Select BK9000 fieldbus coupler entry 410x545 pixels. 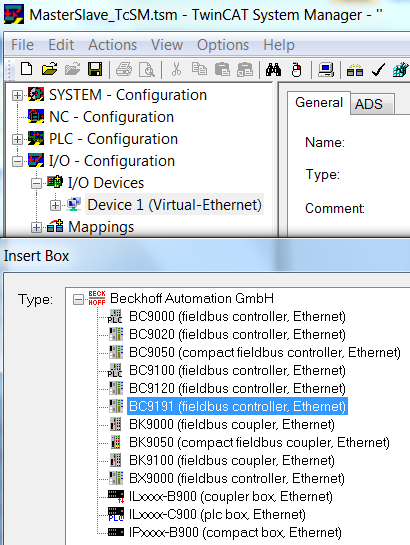232,424
